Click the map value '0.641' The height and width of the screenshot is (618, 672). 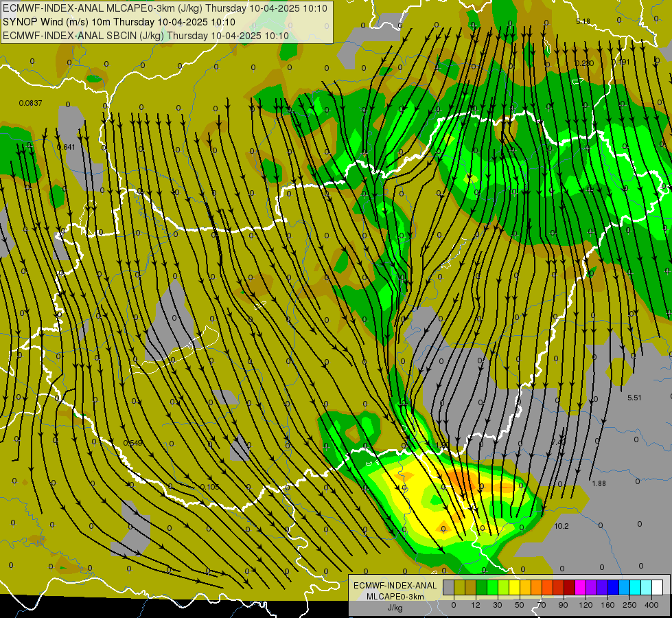pos(66,147)
